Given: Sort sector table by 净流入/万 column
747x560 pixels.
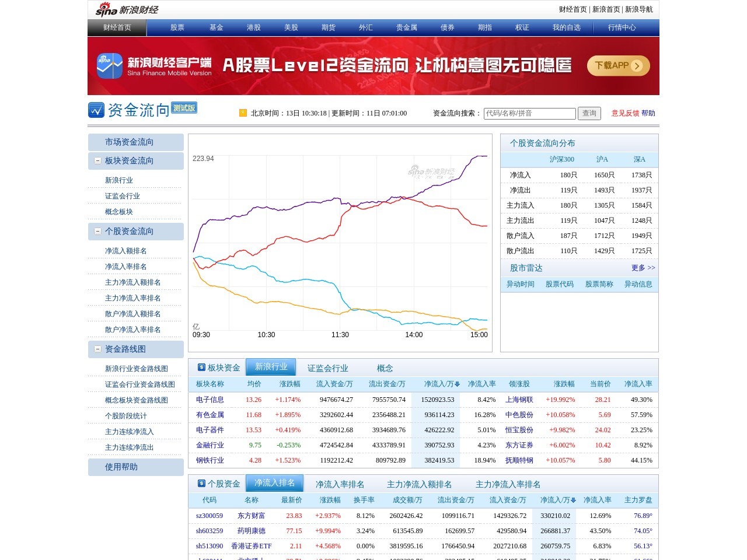Looking at the screenshot, I should coord(442,384).
